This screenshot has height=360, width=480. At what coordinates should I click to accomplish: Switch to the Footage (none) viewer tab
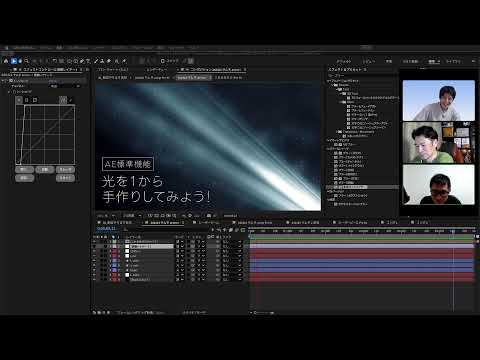113,70
